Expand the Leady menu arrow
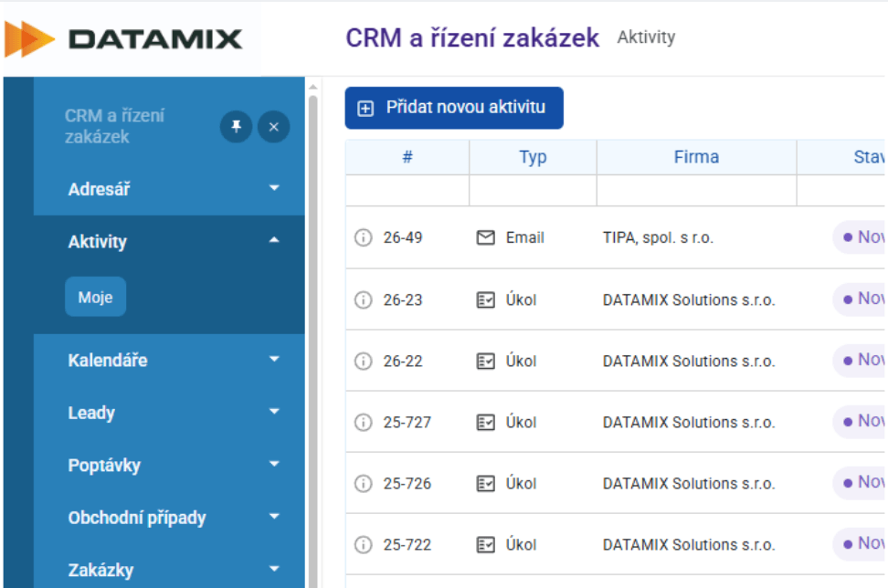Viewport: 888px width, 588px height. coord(274,412)
